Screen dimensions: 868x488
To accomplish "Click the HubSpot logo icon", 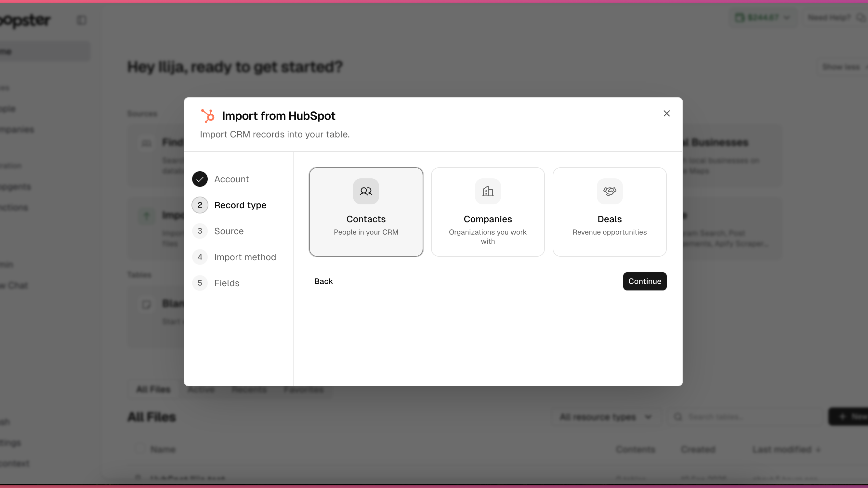I will tap(207, 116).
